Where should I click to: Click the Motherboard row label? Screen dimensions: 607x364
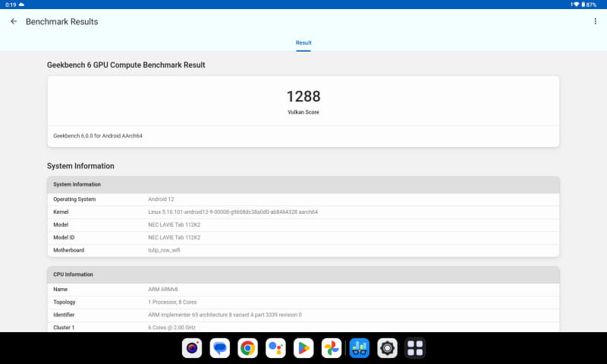[x=68, y=250]
